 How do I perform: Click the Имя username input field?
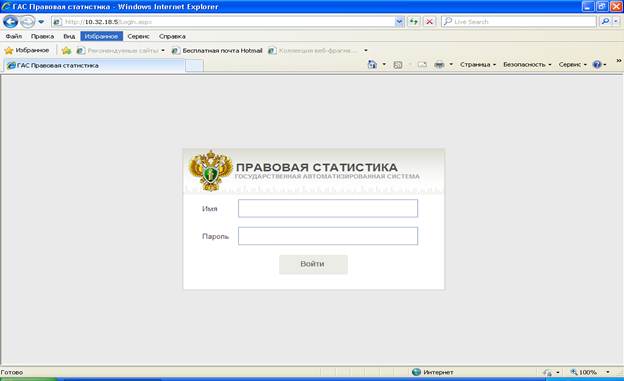click(x=328, y=208)
